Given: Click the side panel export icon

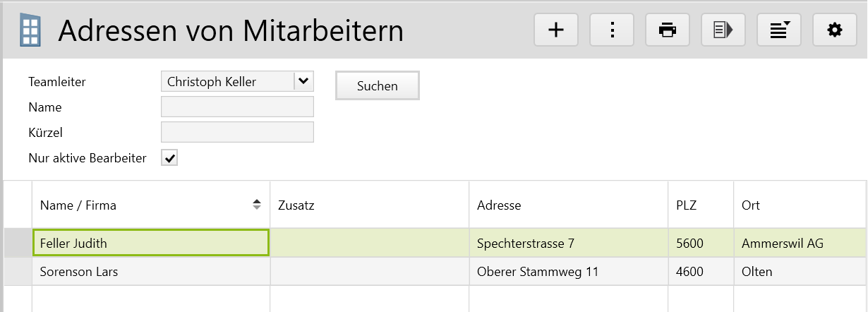Looking at the screenshot, I should click(x=723, y=30).
